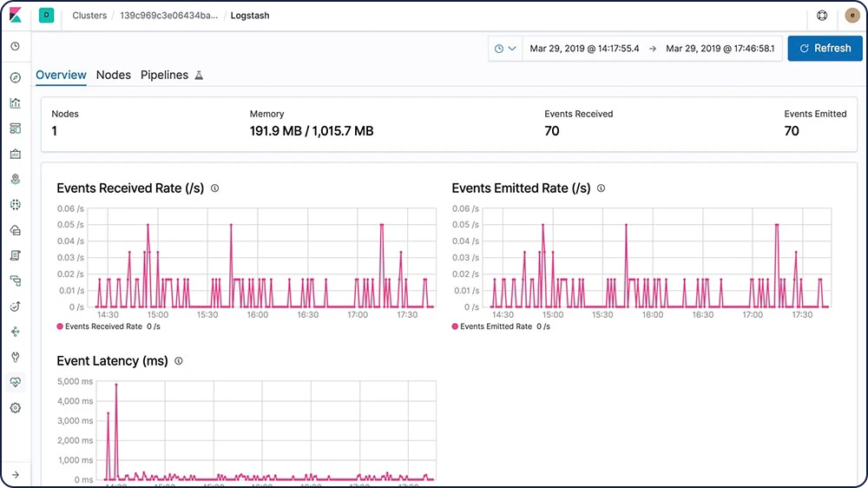The width and height of the screenshot is (868, 488).
Task: Click info icon beside Events Received Rate
Action: [x=214, y=188]
